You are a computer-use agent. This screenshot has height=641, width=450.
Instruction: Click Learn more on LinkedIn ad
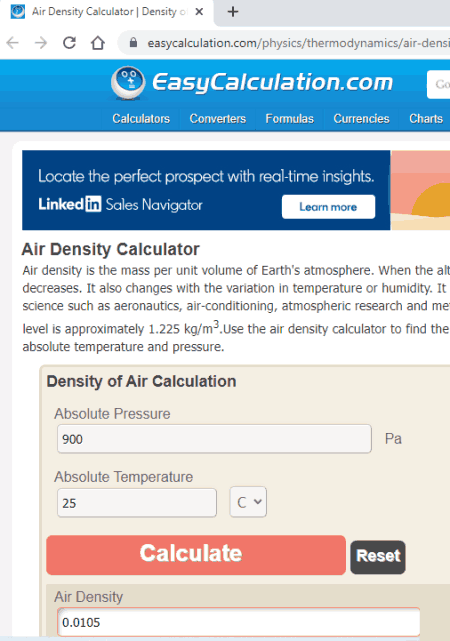point(328,207)
